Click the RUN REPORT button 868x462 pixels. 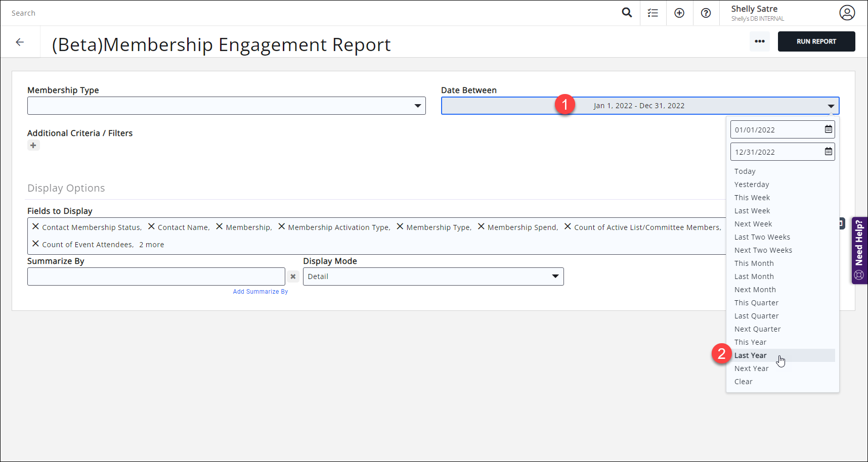[x=816, y=41]
